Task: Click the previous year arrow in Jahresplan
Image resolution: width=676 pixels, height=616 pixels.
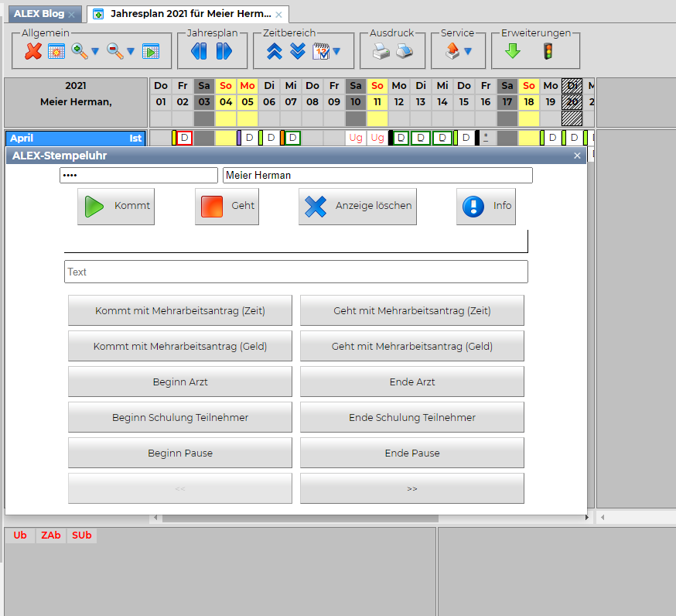Action: click(199, 52)
